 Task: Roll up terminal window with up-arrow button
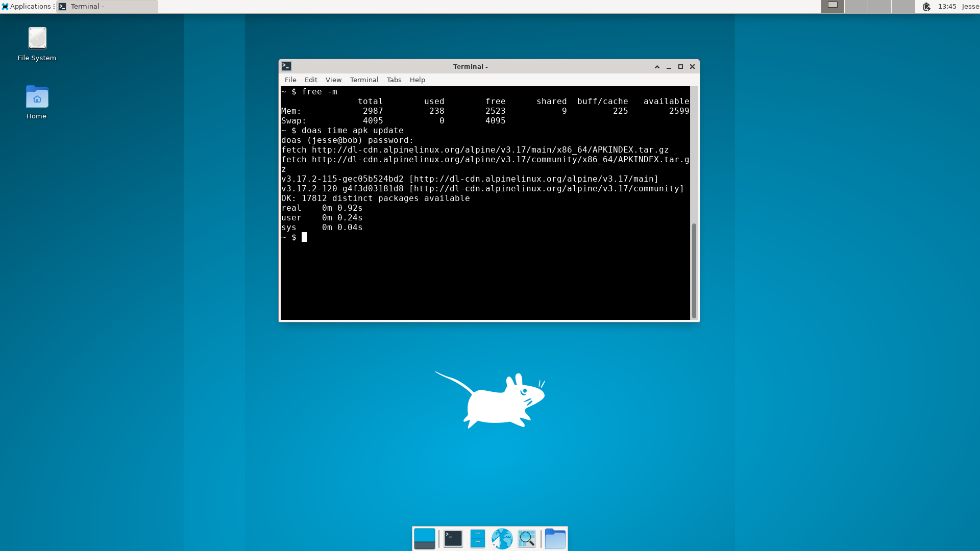[x=657, y=67]
